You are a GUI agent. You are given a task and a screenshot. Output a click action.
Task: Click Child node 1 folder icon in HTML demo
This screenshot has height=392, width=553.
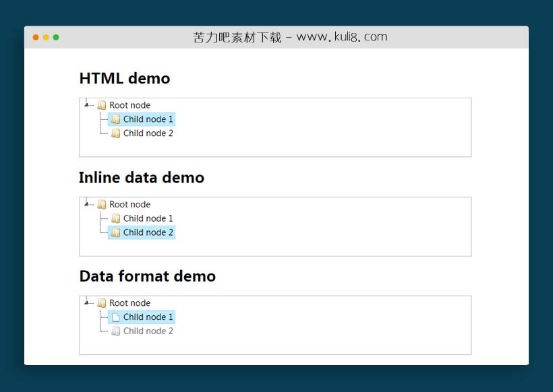[115, 119]
